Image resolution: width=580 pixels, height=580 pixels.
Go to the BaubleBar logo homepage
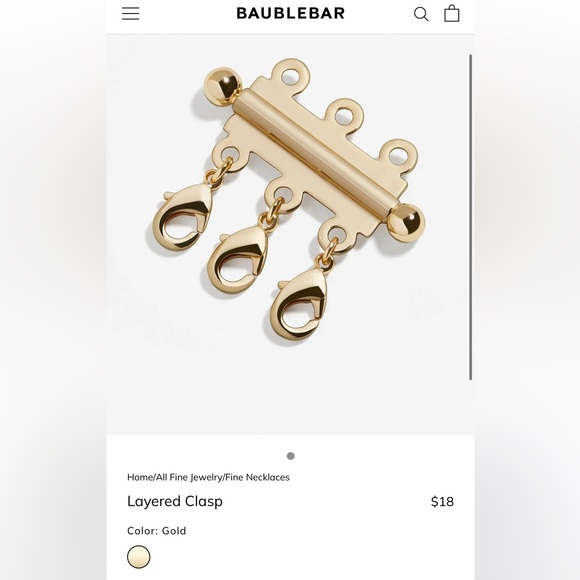click(x=290, y=13)
